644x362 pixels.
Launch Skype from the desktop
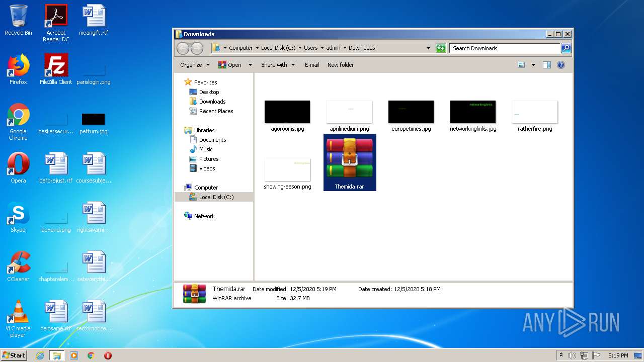[x=18, y=217]
